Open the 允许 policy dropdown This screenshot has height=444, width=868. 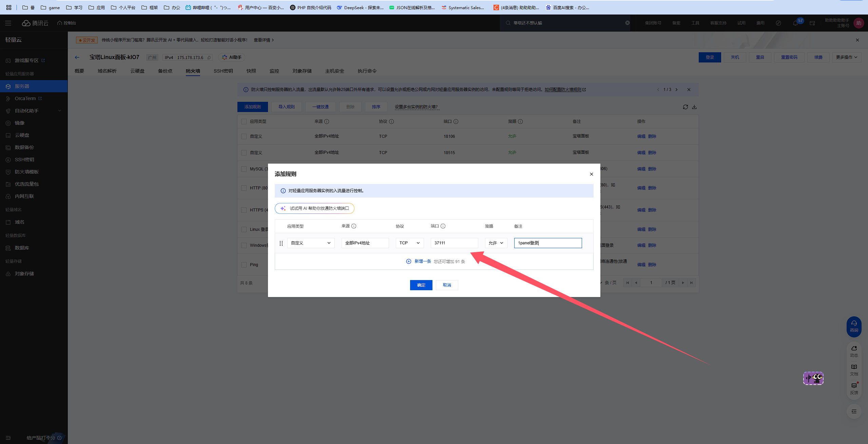496,243
